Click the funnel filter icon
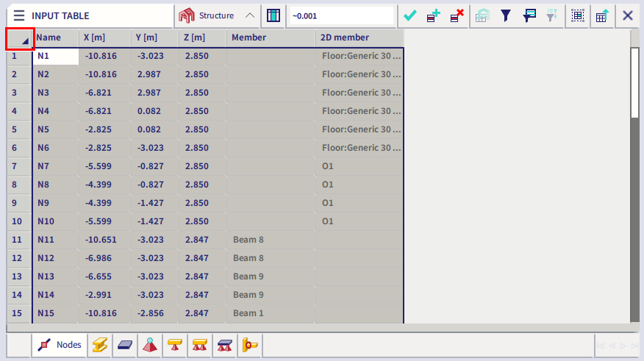The image size is (644, 361). (506, 15)
